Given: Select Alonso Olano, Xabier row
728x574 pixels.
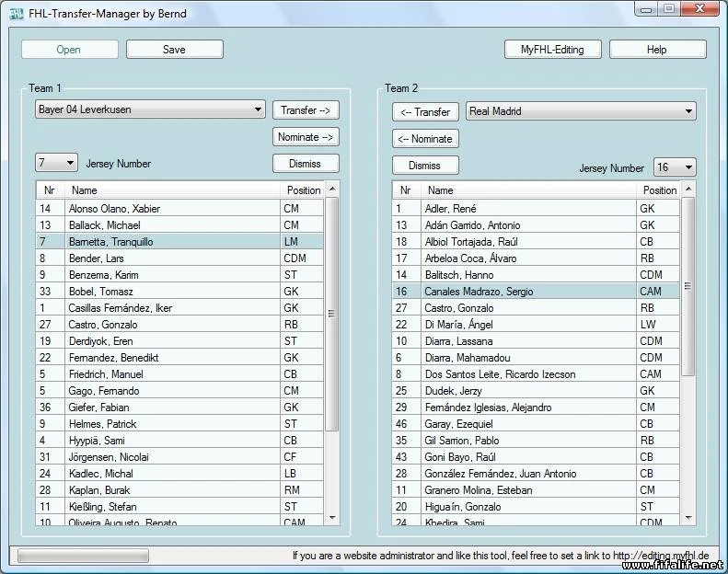Looking at the screenshot, I should pyautogui.click(x=179, y=209).
